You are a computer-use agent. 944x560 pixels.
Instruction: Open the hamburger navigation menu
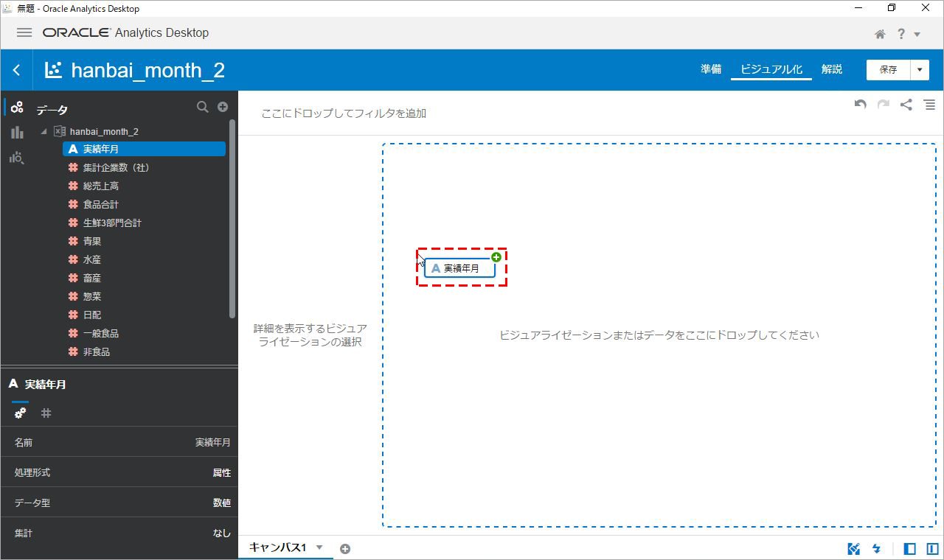click(24, 32)
